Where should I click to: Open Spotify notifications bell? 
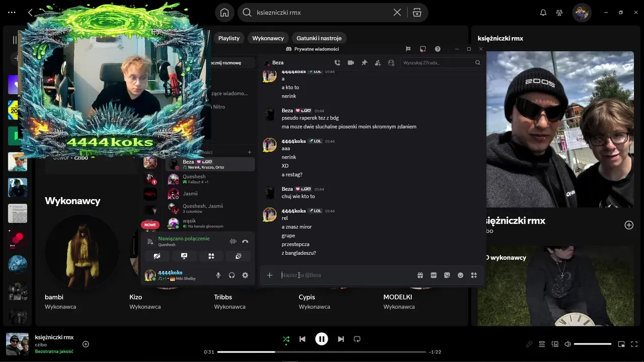[x=543, y=13]
